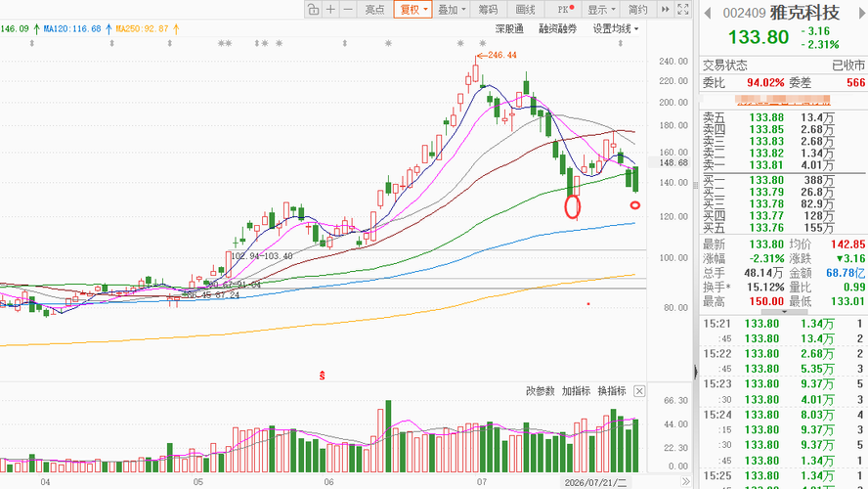The height and width of the screenshot is (489, 868).
Task: Toggle 筹码 chip distribution view
Action: [489, 9]
